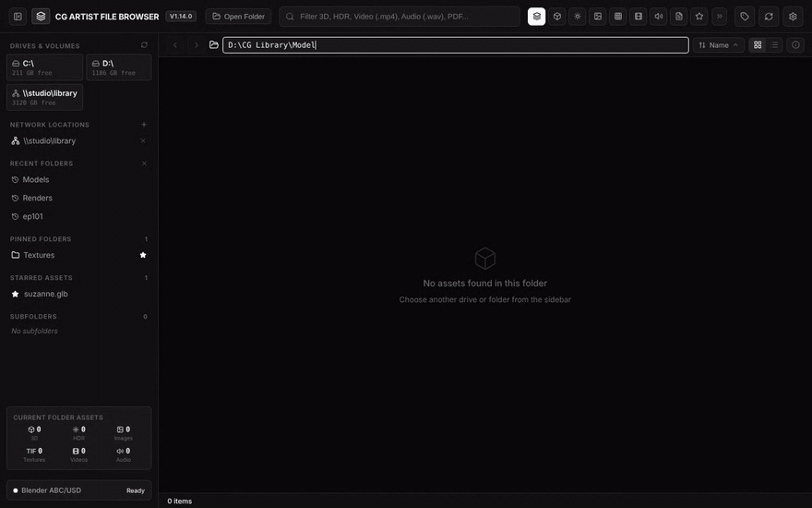The image size is (812, 508).
Task: Filter by Images picture icon
Action: click(x=598, y=17)
